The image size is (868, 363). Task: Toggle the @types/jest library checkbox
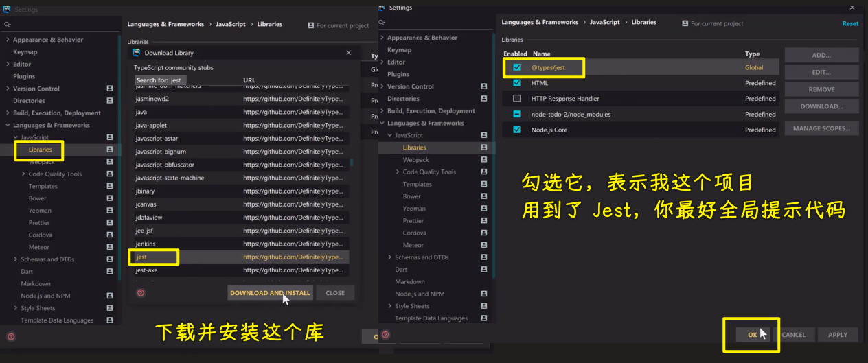516,67
